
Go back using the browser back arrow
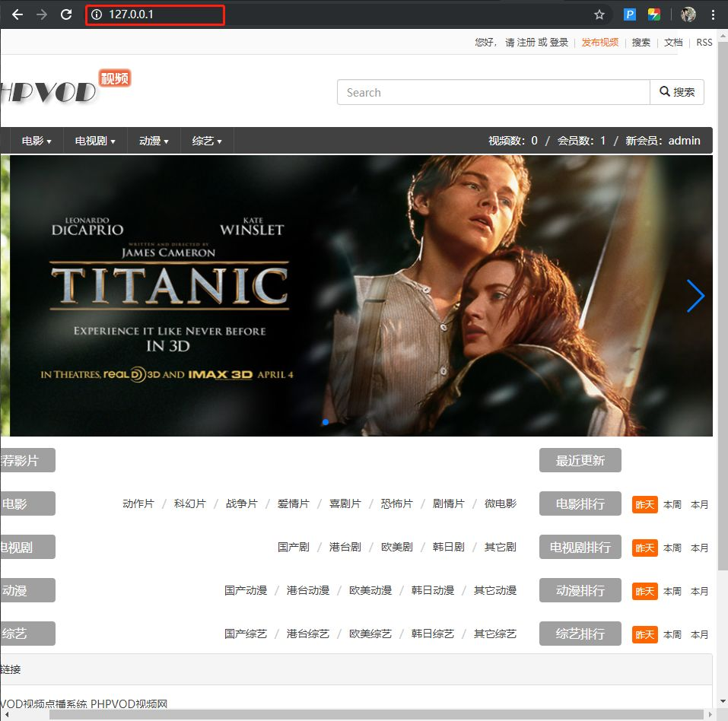17,14
